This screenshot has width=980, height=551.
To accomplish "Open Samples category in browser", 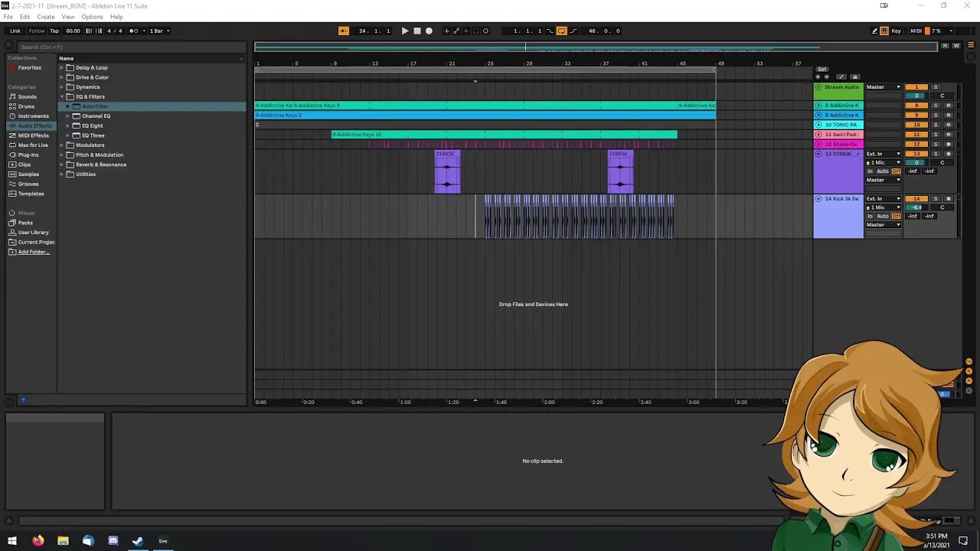I will click(x=28, y=174).
